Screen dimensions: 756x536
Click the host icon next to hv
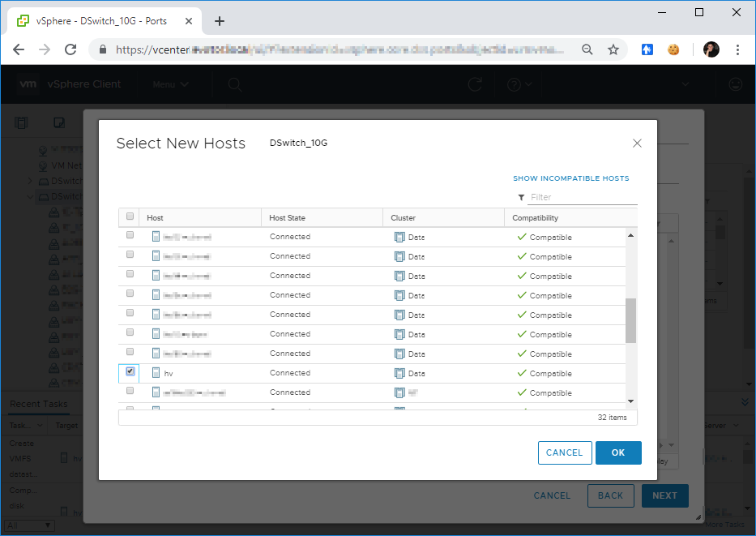[156, 373]
